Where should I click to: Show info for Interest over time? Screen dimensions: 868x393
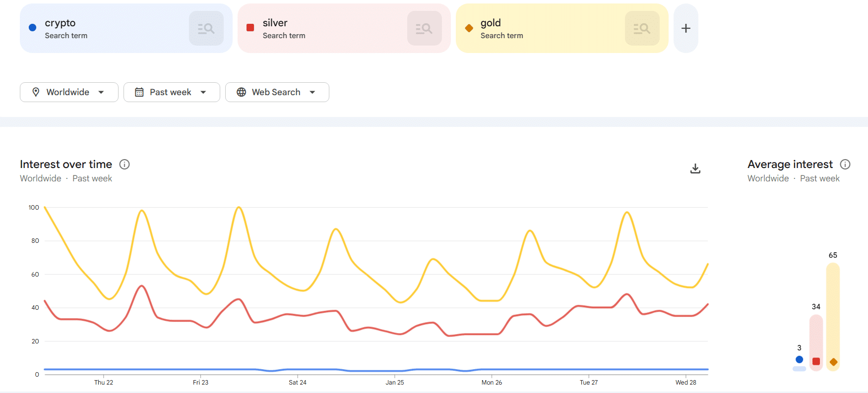[x=124, y=165]
